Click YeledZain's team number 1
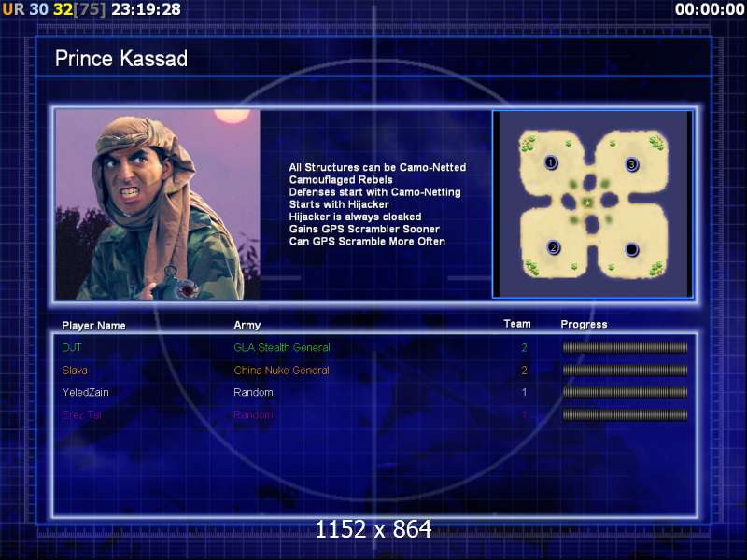 point(524,392)
